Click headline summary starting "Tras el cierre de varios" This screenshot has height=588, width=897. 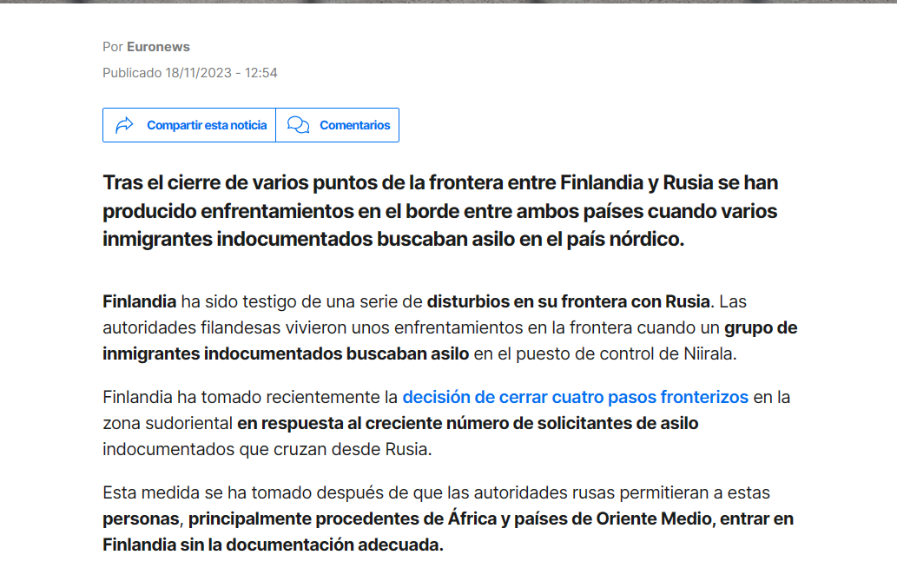(x=440, y=210)
